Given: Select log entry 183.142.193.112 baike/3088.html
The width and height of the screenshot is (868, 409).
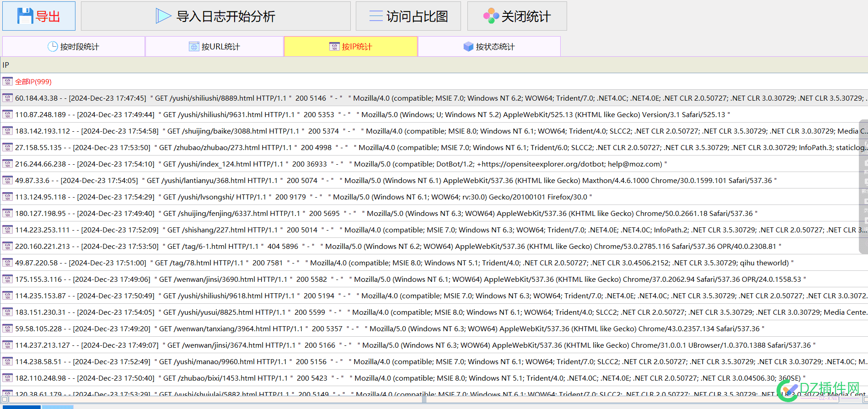Looking at the screenshot, I should pyautogui.click(x=434, y=131).
